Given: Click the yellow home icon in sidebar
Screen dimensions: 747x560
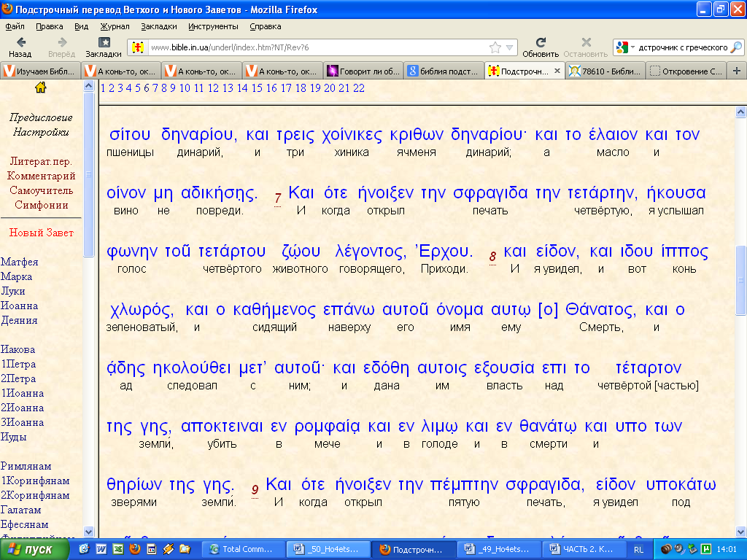Looking at the screenshot, I should click(x=41, y=87).
